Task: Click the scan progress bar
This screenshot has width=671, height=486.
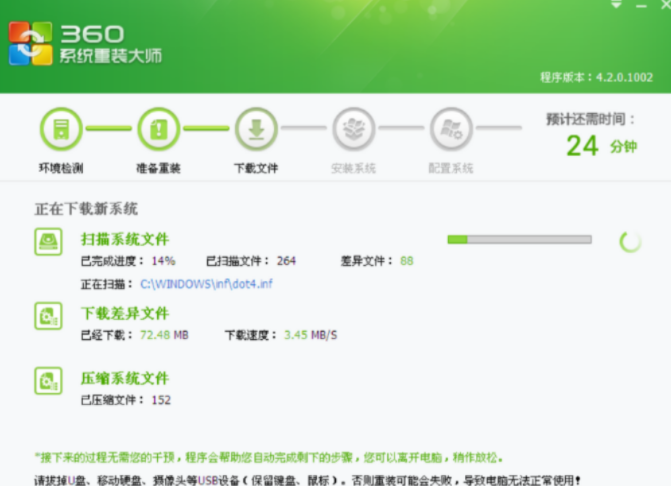Action: tap(520, 240)
